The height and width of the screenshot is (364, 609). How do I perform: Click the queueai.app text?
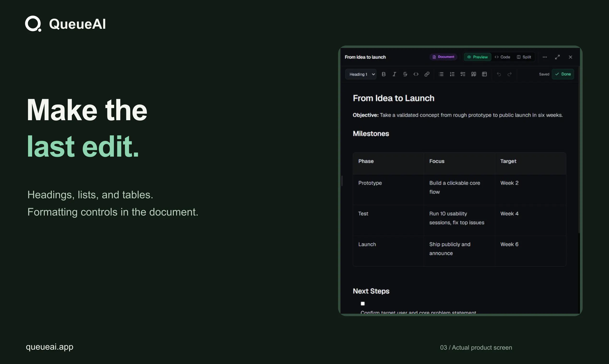pyautogui.click(x=50, y=347)
